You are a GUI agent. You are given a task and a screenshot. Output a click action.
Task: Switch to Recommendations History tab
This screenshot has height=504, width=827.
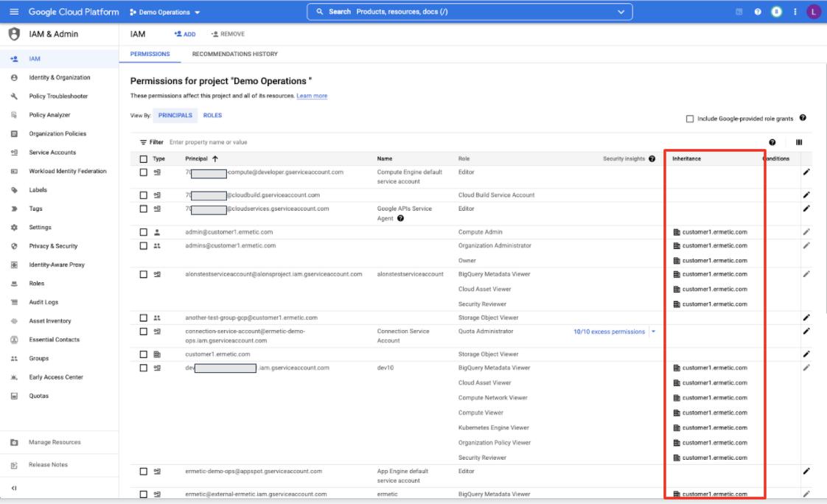click(234, 55)
